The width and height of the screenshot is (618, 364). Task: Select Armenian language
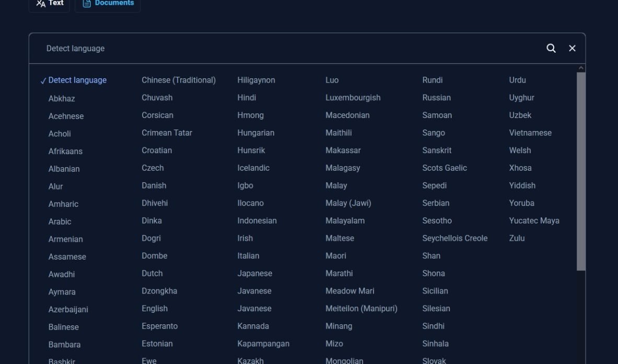[66, 240]
